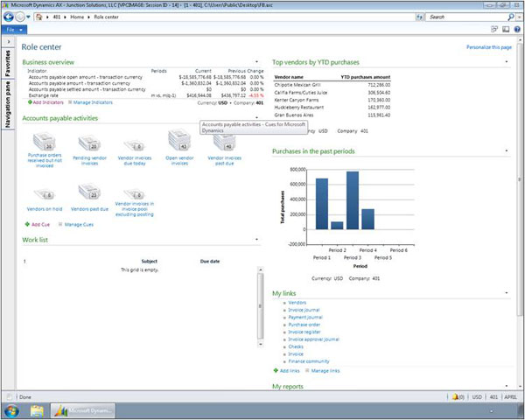The height and width of the screenshot is (420, 525).
Task: Open Business overview web part menu arrow
Action: click(256, 61)
